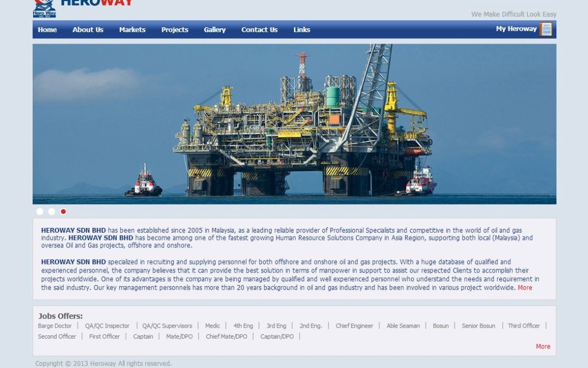View the Medic job offer
The image size is (588, 368).
click(213, 326)
